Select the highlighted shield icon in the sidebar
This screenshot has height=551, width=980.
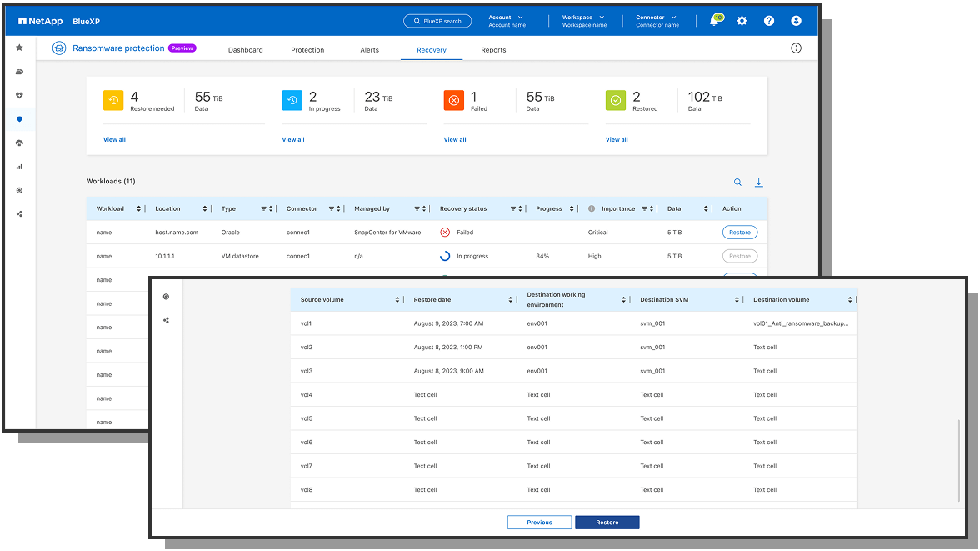(19, 118)
